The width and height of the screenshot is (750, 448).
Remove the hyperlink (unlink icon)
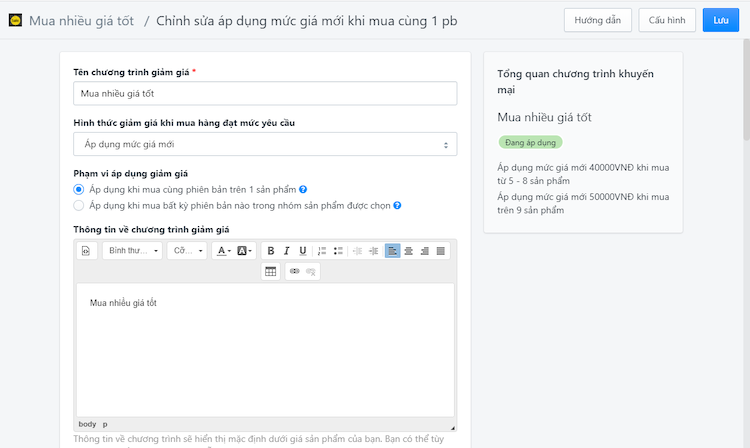tap(311, 272)
